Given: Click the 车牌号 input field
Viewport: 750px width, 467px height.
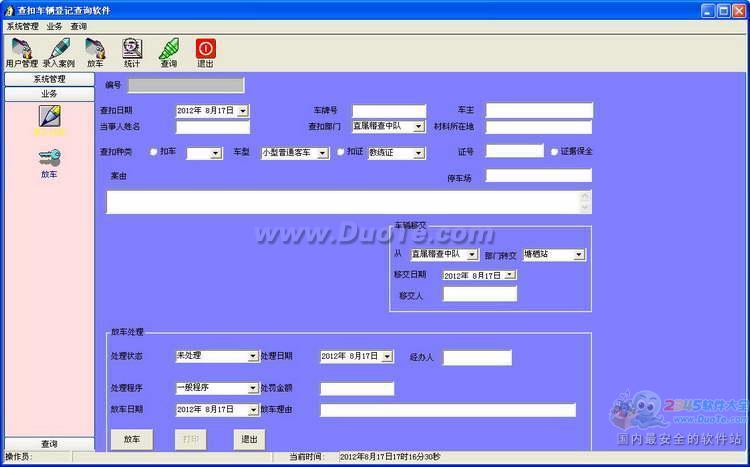Looking at the screenshot, I should tap(388, 111).
